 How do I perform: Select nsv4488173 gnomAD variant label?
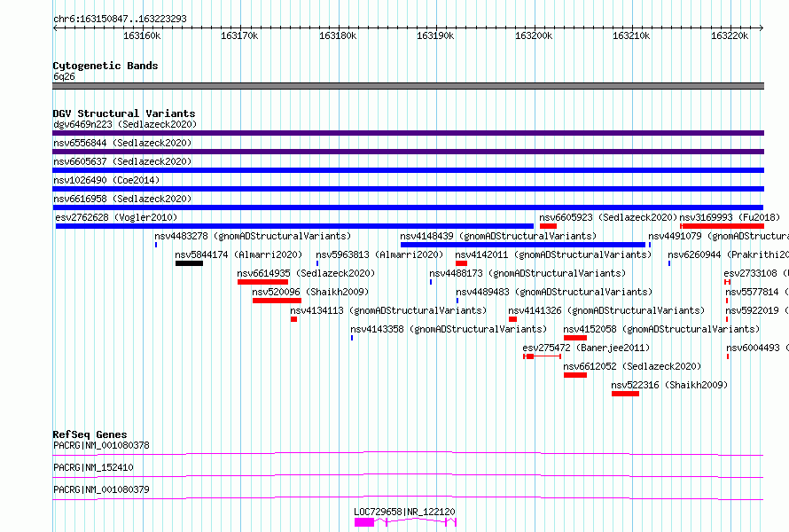click(527, 273)
